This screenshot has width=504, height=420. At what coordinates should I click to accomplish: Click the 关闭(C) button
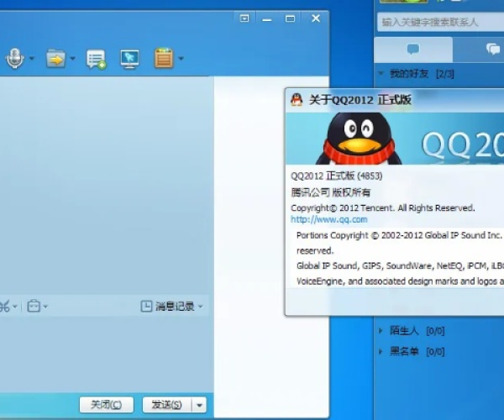click(x=107, y=405)
